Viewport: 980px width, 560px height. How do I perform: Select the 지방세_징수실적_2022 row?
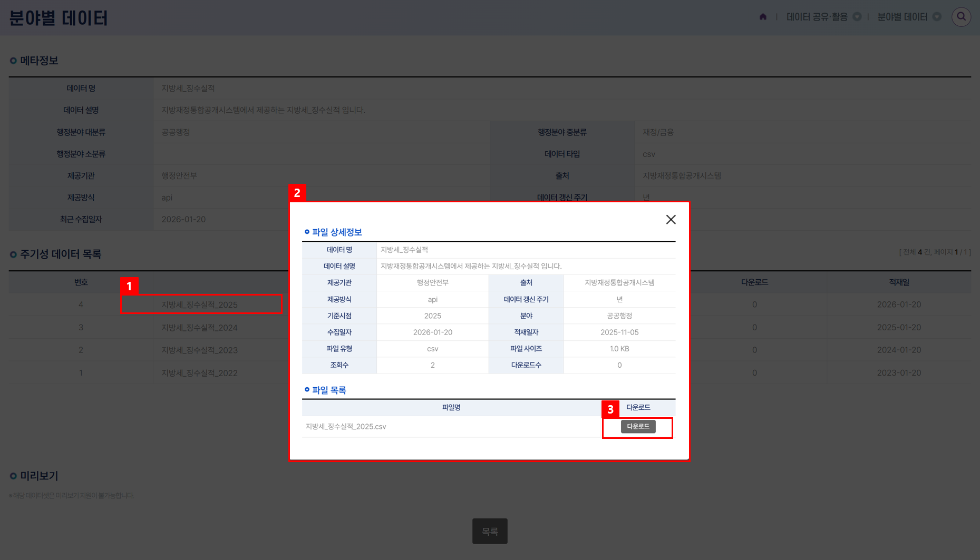(x=199, y=373)
